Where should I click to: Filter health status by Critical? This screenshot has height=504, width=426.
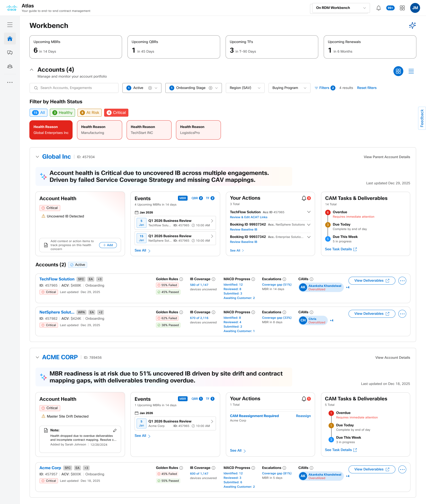click(x=116, y=113)
